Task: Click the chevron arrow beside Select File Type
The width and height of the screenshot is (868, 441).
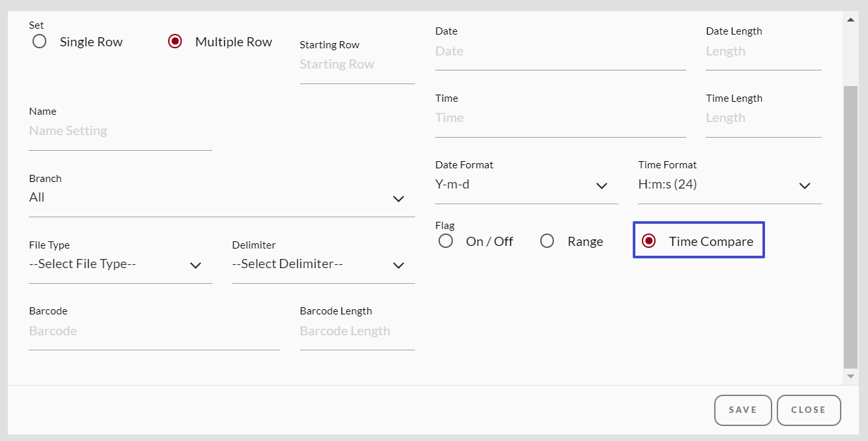Action: tap(195, 265)
